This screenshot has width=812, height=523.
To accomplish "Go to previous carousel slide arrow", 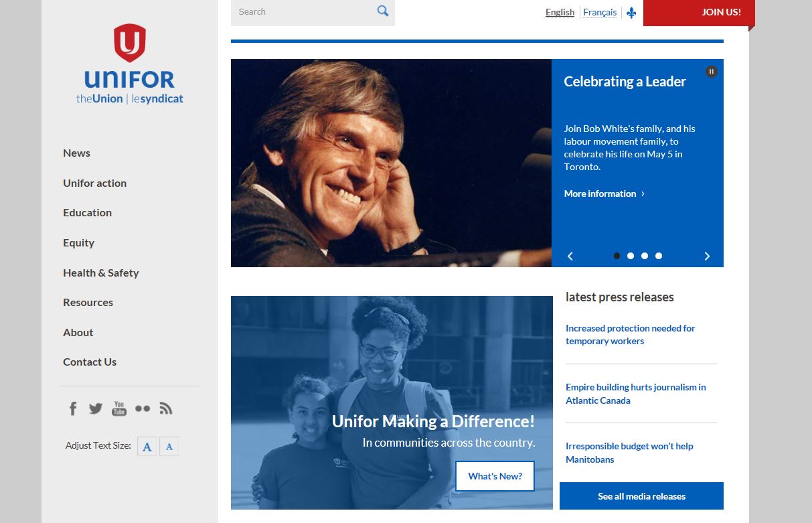I will (x=570, y=256).
